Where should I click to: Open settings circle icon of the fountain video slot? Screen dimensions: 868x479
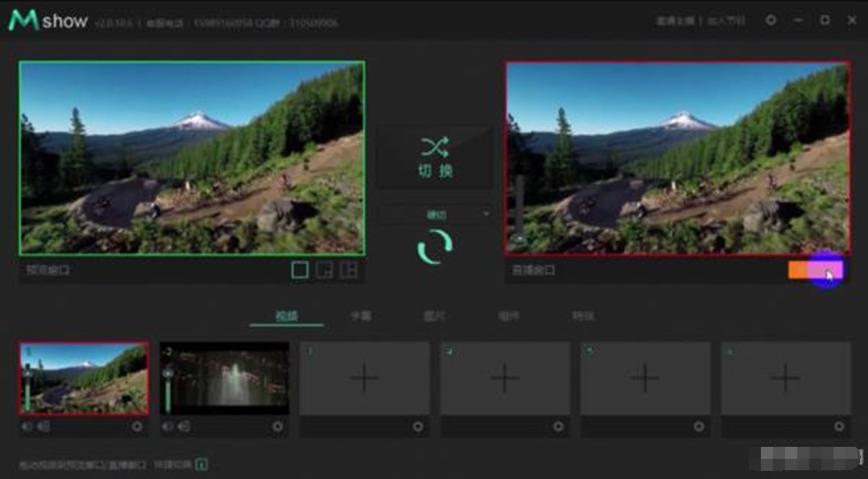(x=277, y=427)
